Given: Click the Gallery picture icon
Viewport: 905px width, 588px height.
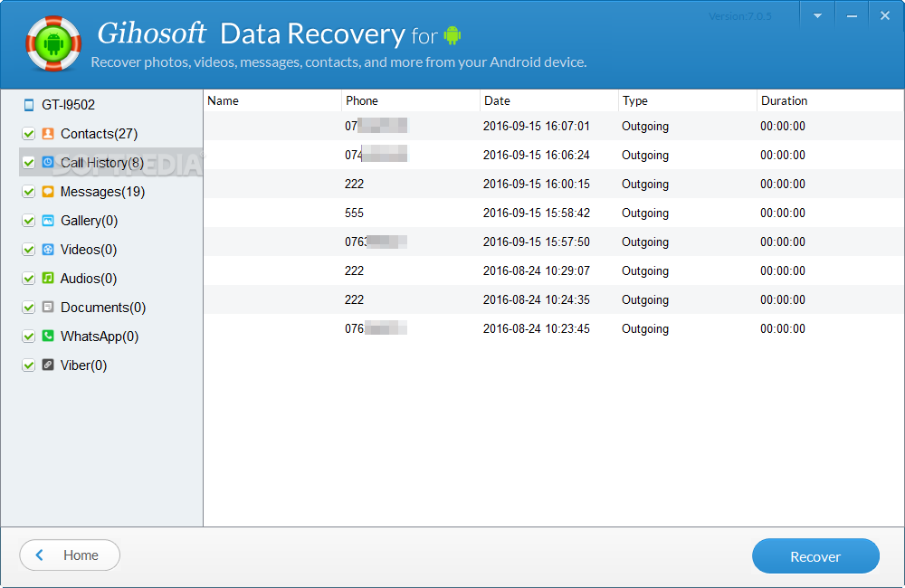Looking at the screenshot, I should click(x=48, y=221).
